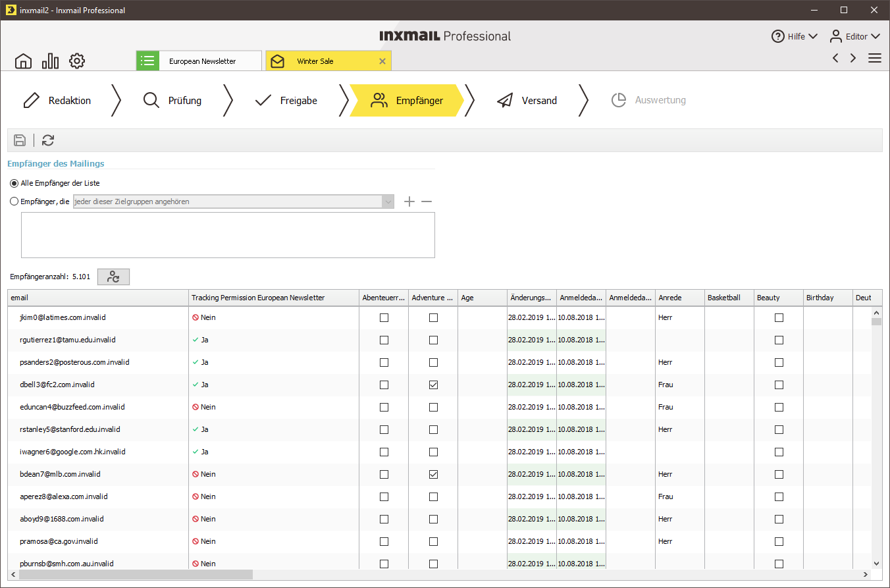Select Alle Empfänger der Liste radio button

pos(14,183)
